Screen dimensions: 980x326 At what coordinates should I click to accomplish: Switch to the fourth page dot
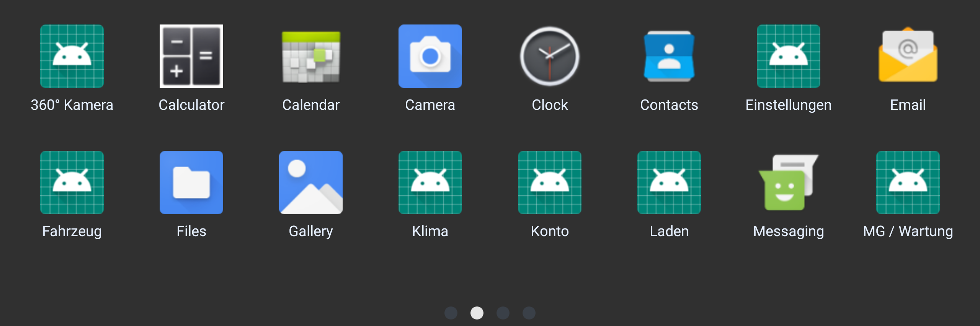(529, 313)
